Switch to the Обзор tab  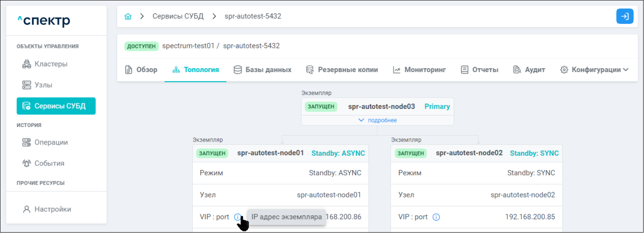pos(141,70)
